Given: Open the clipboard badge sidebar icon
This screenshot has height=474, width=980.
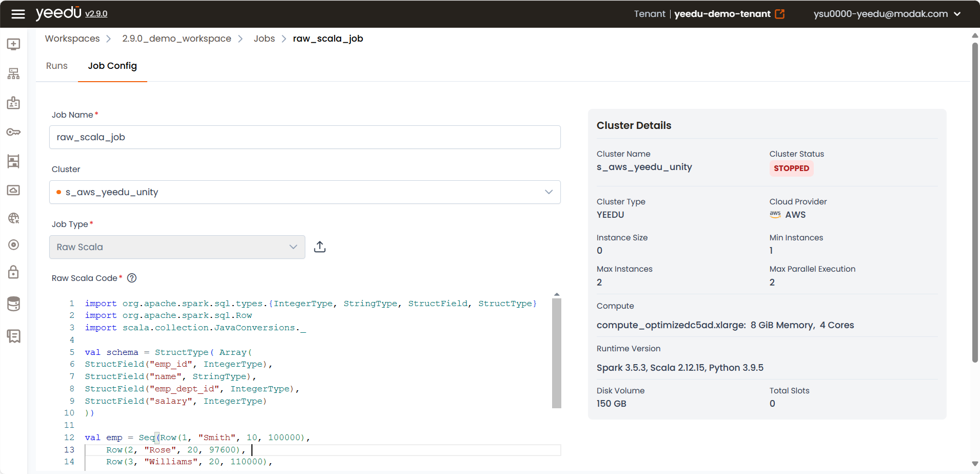Looking at the screenshot, I should 14,103.
